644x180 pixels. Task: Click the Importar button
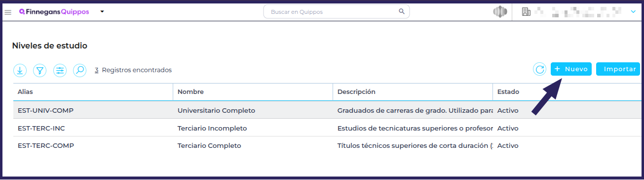click(618, 69)
